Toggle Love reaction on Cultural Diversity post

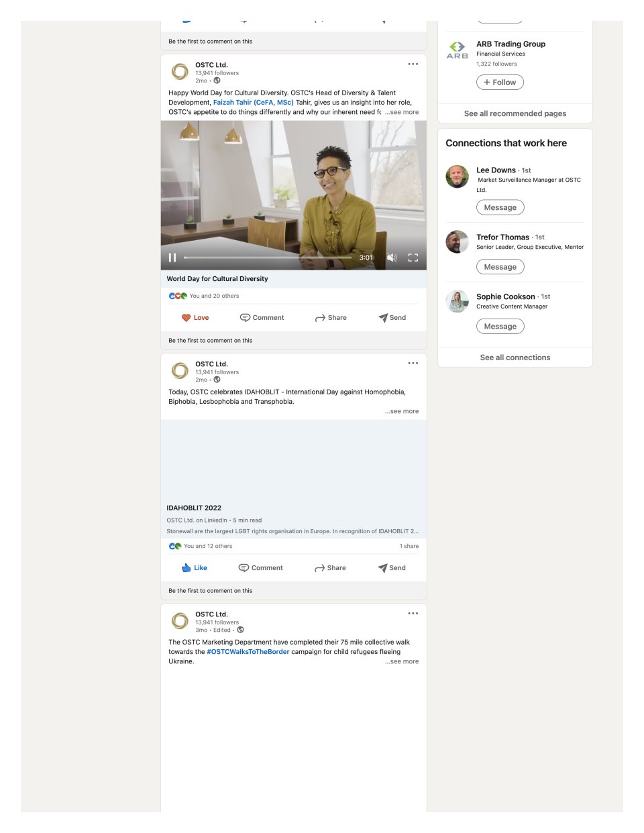(195, 318)
